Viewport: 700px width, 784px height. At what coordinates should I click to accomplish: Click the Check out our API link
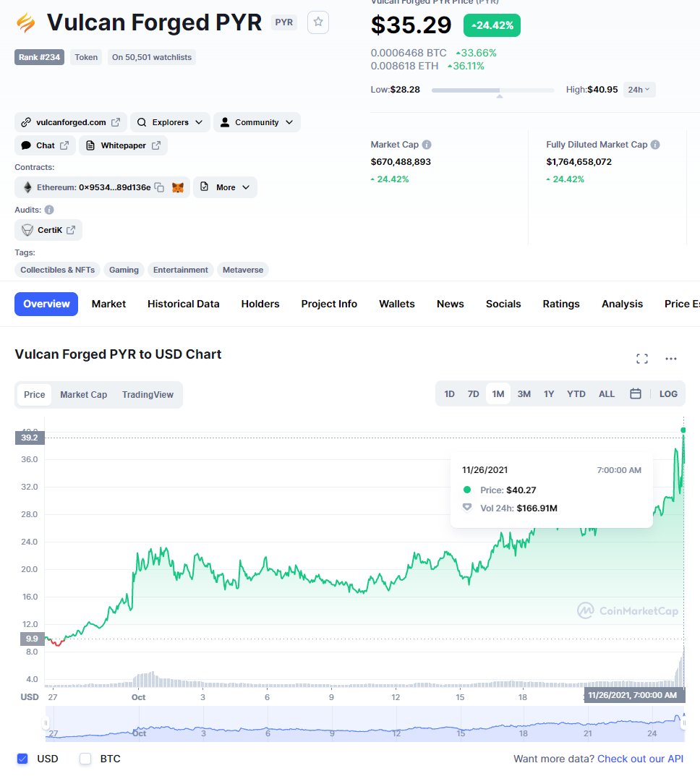(640, 759)
